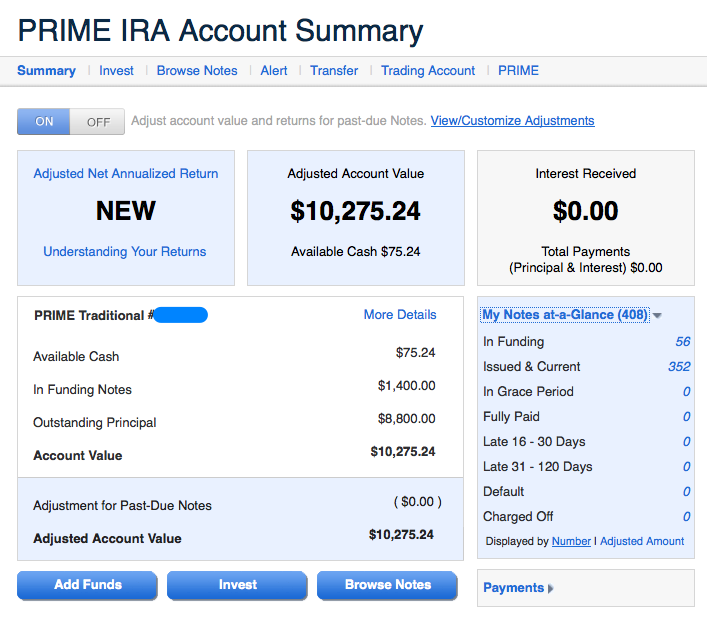Open the Transfer tab

click(334, 71)
